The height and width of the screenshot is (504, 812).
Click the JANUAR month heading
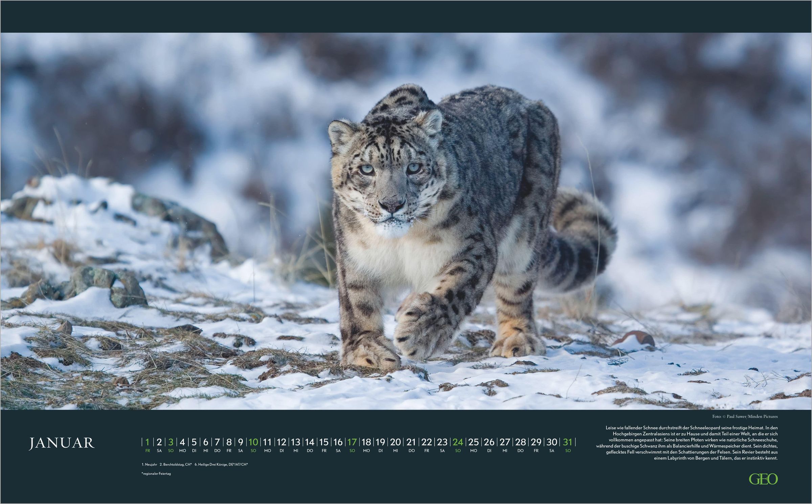[x=62, y=443]
